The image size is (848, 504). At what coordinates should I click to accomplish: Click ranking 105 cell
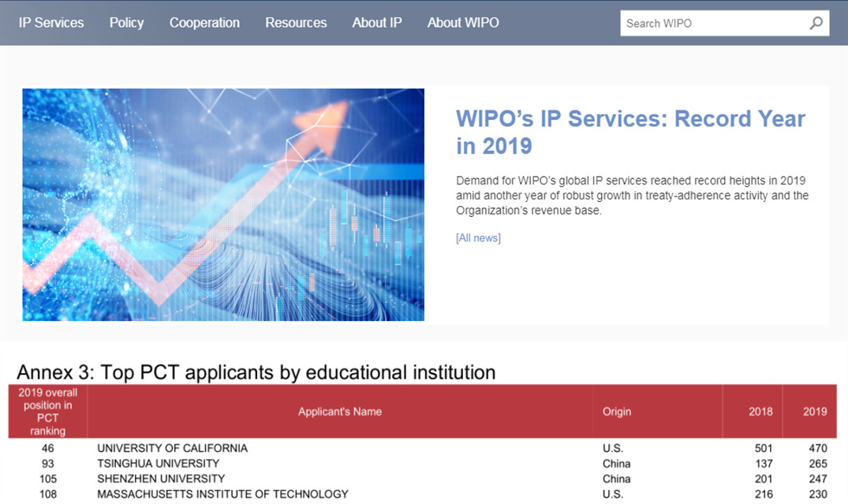(47, 479)
